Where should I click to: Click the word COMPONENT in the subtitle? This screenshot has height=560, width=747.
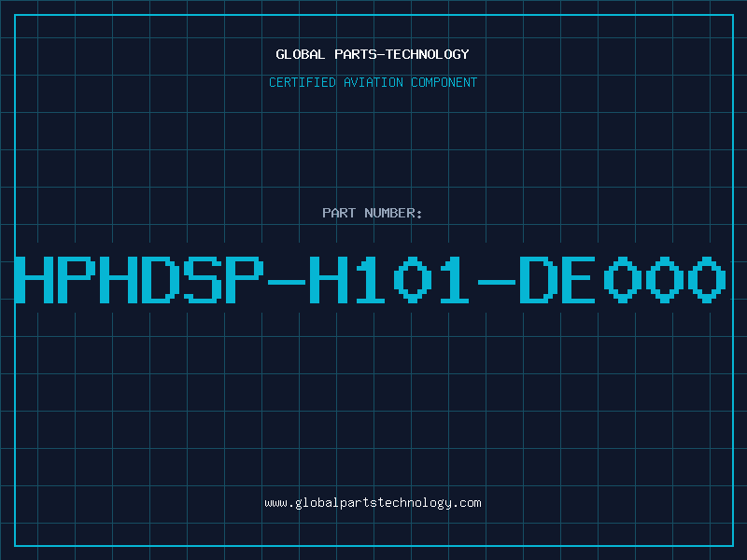(444, 82)
